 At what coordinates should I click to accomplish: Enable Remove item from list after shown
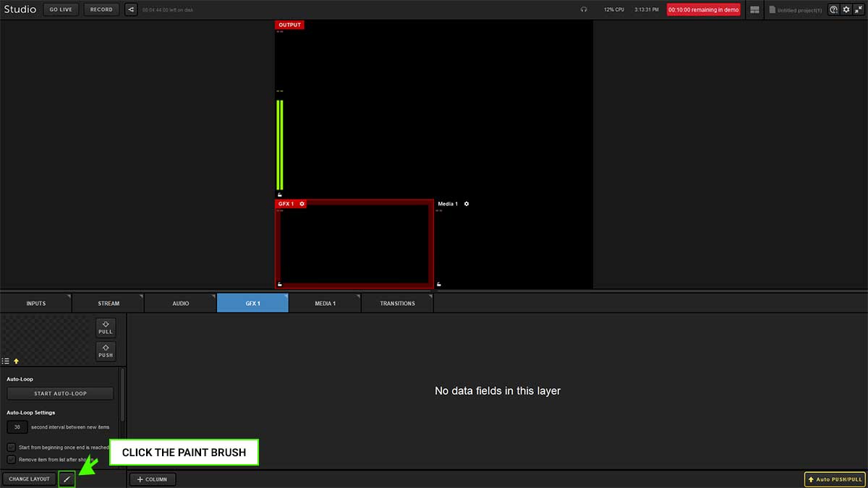[11, 459]
